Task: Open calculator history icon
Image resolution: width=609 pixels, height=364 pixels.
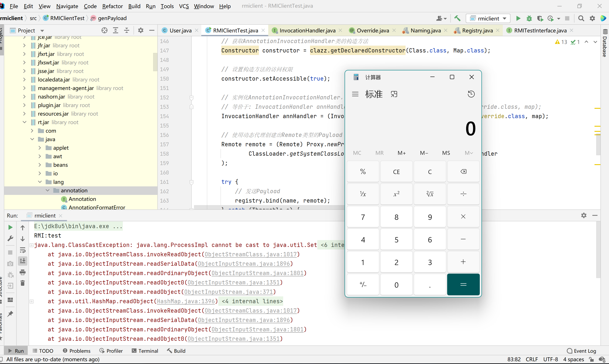Action: pos(471,94)
